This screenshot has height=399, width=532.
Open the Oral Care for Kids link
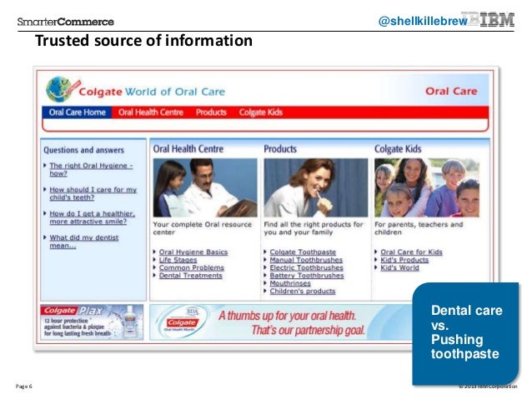point(411,252)
